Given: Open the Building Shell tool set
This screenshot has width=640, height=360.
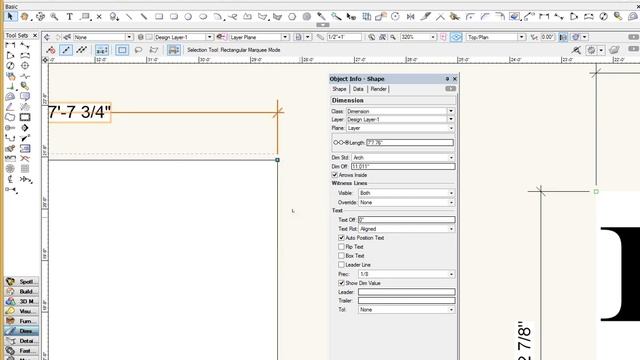Looking at the screenshot, I should tap(22, 291).
